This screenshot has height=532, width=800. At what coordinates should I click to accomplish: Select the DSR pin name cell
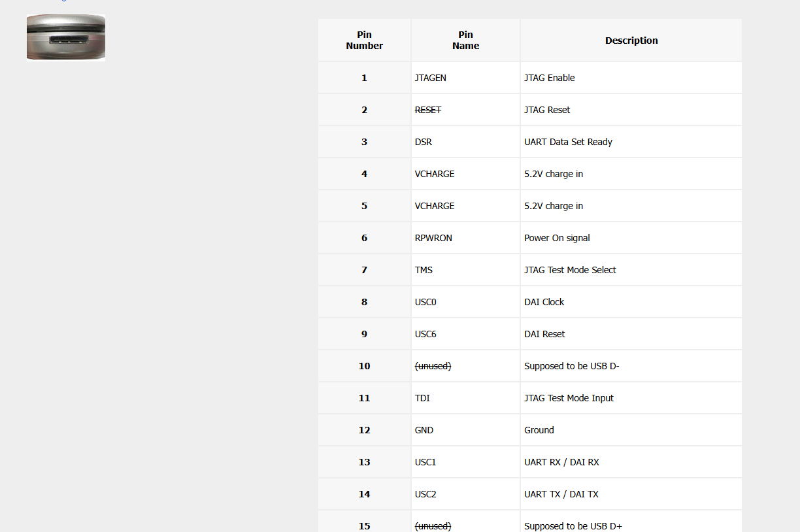tap(424, 142)
